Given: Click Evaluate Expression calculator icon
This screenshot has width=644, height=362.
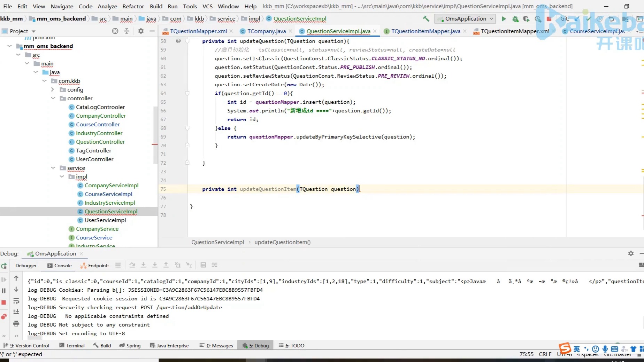Looking at the screenshot, I should point(203,265).
